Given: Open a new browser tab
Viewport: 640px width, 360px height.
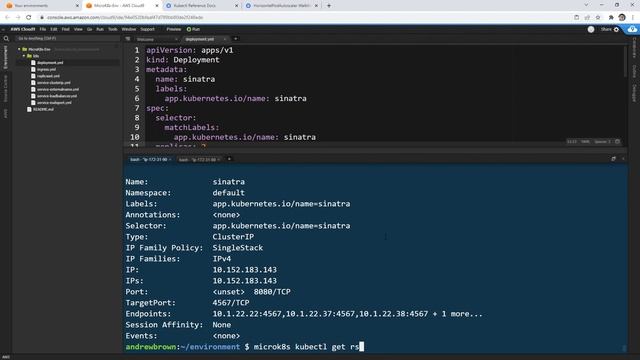Looking at the screenshot, I should click(x=329, y=6).
